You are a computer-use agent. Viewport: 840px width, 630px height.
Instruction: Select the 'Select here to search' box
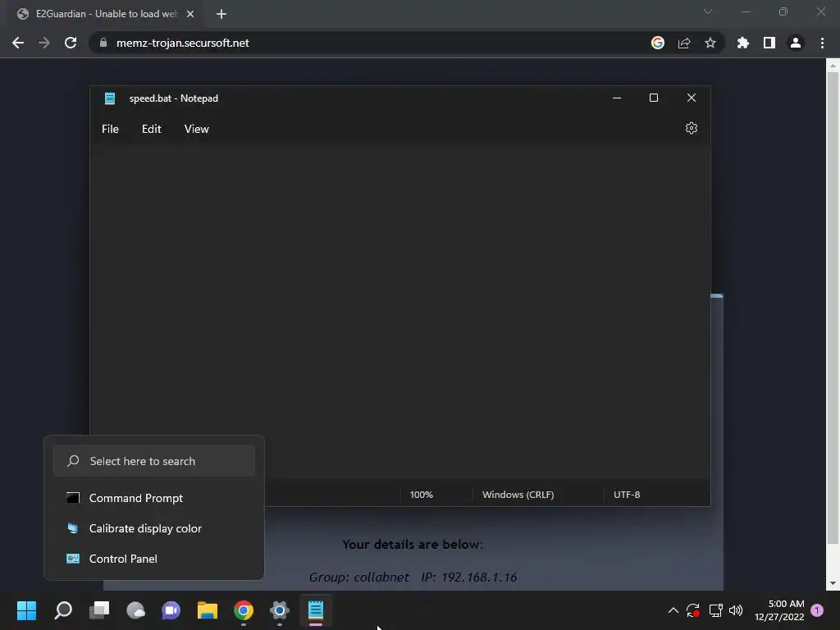pos(154,461)
